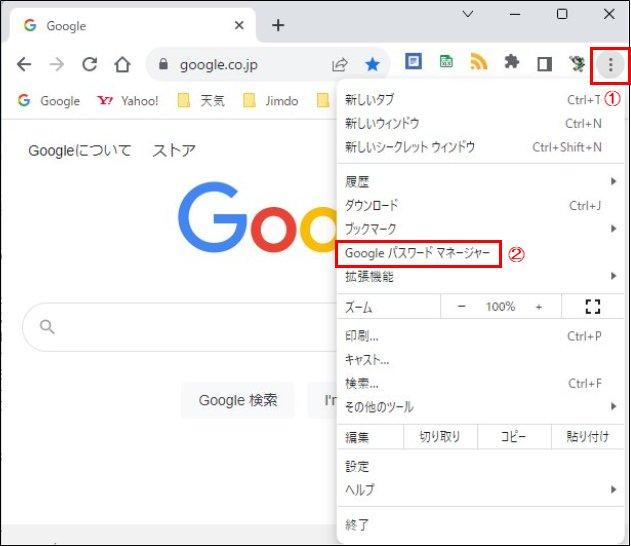Expand the 履歴 submenu

pos(480,181)
